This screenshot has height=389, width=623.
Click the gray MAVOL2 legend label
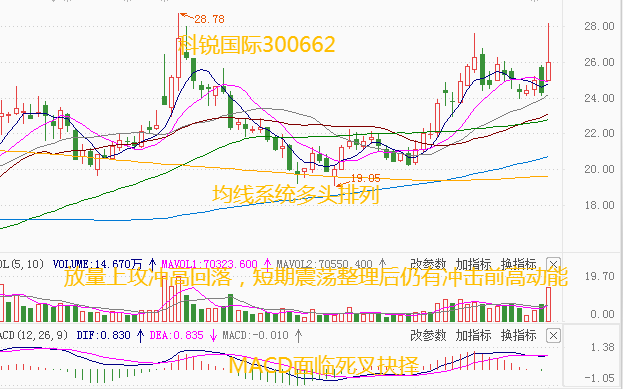(x=325, y=264)
